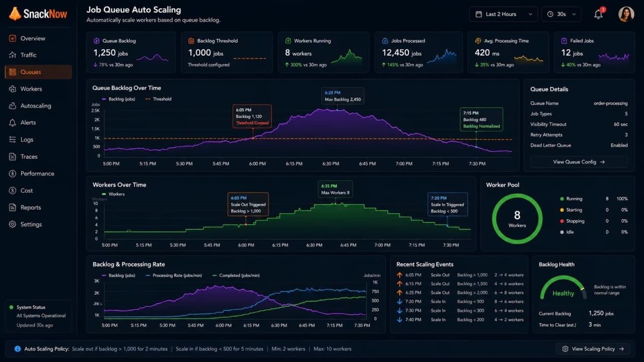
Task: Click the 7:15 PM Backlog Normalized marker
Action: click(x=481, y=120)
